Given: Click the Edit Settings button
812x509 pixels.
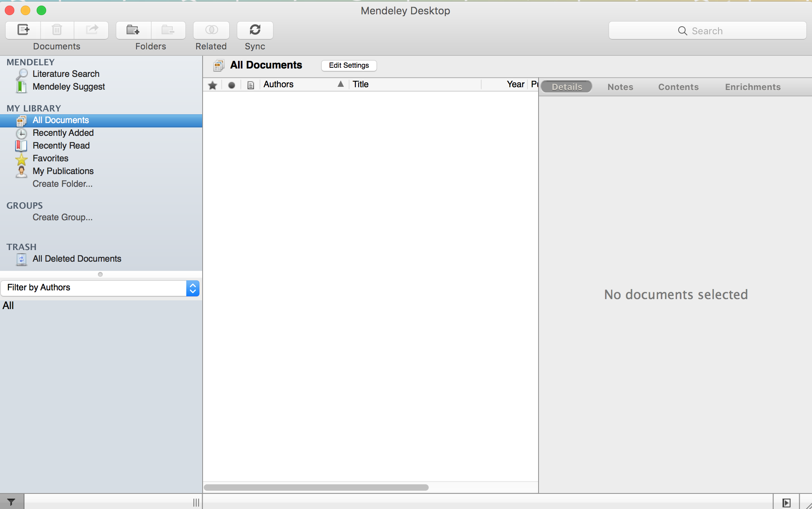Looking at the screenshot, I should pyautogui.click(x=349, y=65).
